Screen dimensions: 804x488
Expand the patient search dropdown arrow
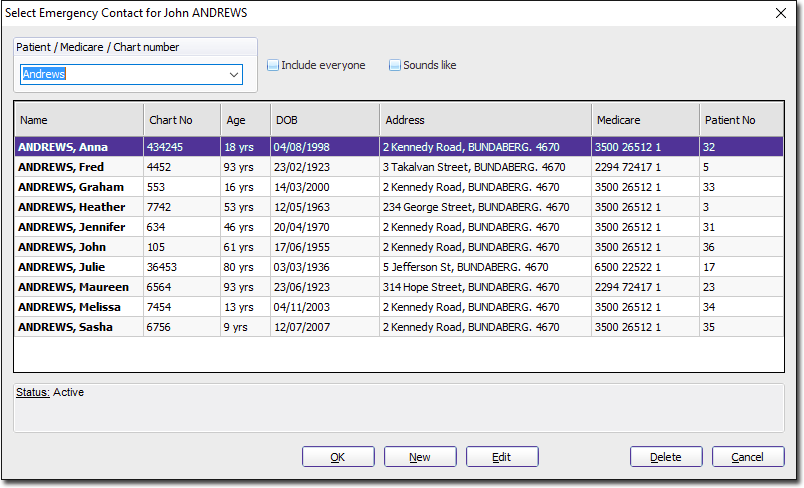click(x=234, y=75)
